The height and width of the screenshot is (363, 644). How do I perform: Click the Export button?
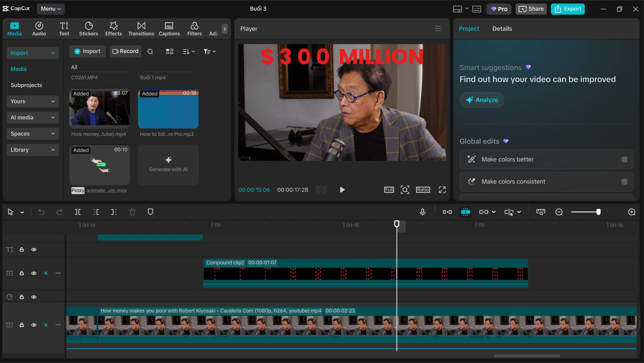pyautogui.click(x=568, y=9)
